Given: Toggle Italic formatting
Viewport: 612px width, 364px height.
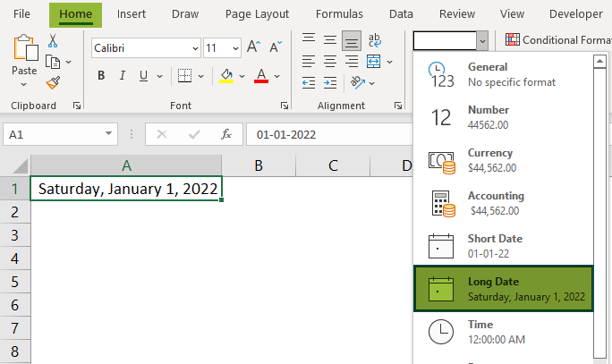Looking at the screenshot, I should 123,76.
